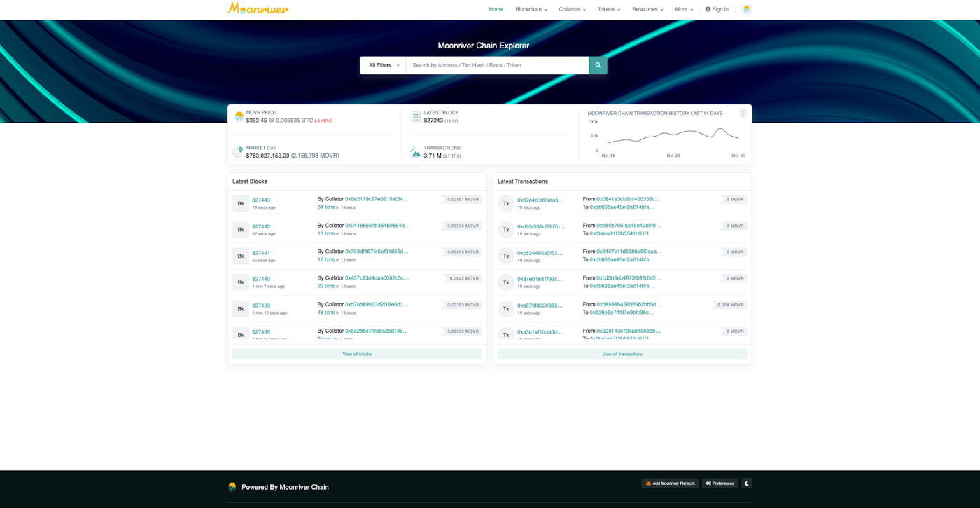Image resolution: width=980 pixels, height=508 pixels.
Task: Open block 827443 link
Action: [261, 200]
